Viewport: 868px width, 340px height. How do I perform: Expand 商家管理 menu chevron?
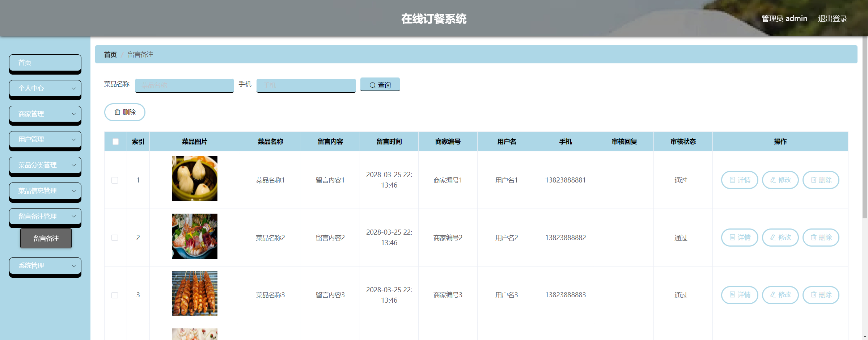[x=74, y=114]
